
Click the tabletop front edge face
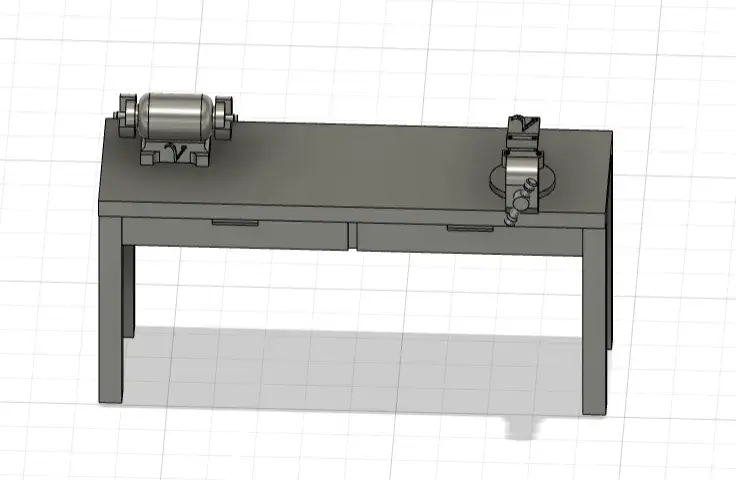point(352,215)
